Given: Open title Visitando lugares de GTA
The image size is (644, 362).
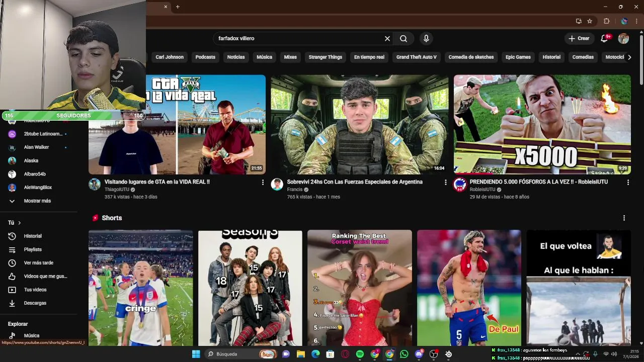Looking at the screenshot, I should point(157,182).
